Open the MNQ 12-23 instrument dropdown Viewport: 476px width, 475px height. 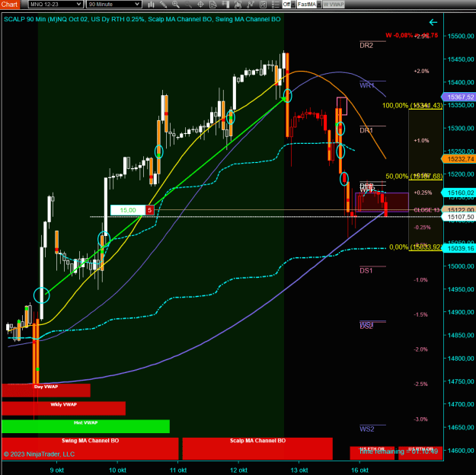tap(55, 5)
